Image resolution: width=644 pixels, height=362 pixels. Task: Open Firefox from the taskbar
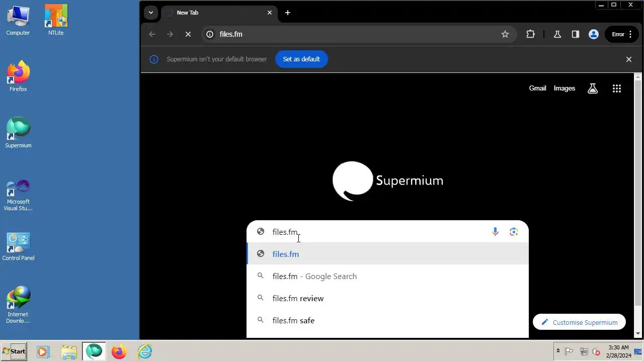click(119, 351)
